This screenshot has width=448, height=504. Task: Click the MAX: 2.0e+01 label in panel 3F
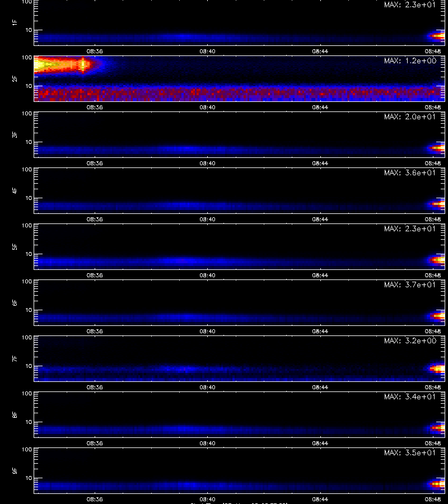point(410,116)
